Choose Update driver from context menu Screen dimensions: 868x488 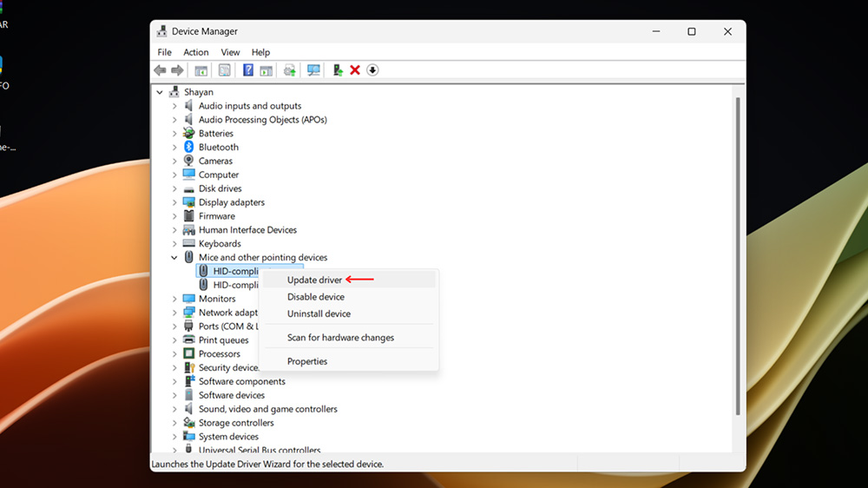pyautogui.click(x=349, y=280)
